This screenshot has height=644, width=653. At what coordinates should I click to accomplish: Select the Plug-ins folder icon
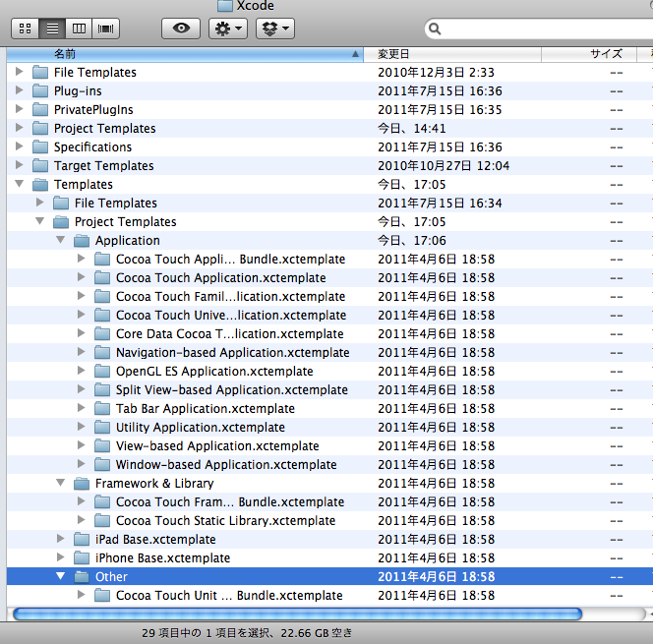pos(40,90)
